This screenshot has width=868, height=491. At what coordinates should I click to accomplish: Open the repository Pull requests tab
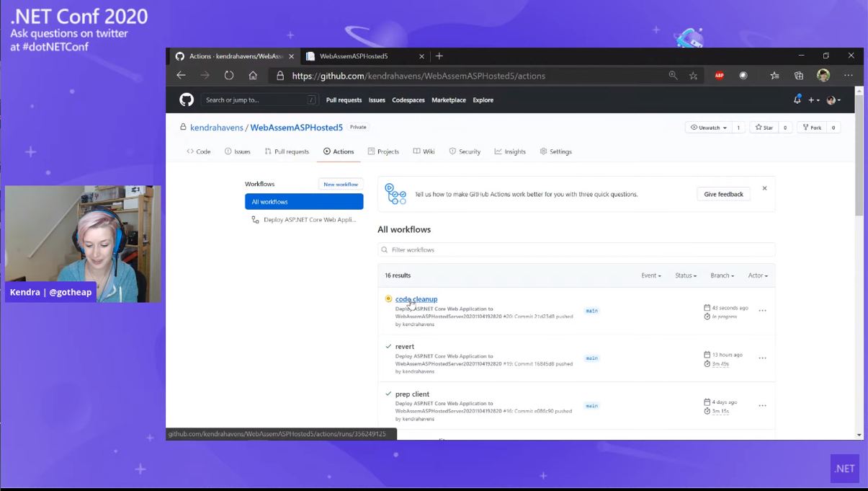pos(287,151)
